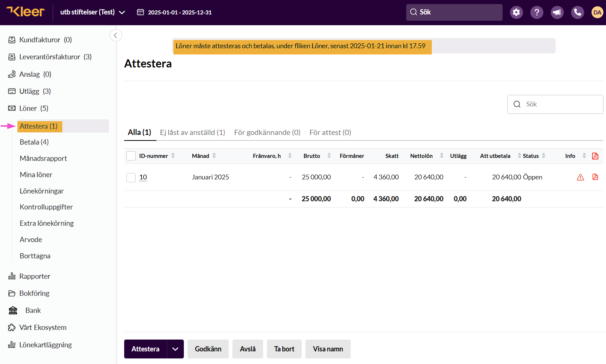Open Extra lönekörning in sidebar

(47, 223)
